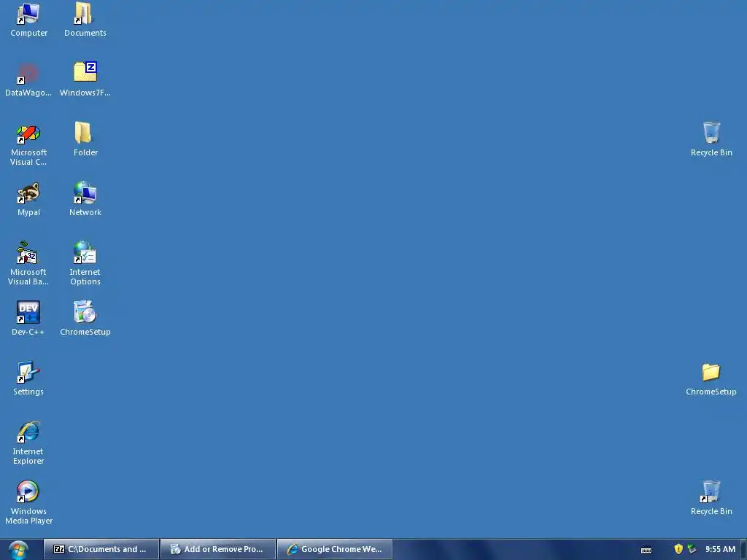Click the Microsoft Visual Ba... shortcut
The width and height of the screenshot is (747, 560).
(28, 264)
